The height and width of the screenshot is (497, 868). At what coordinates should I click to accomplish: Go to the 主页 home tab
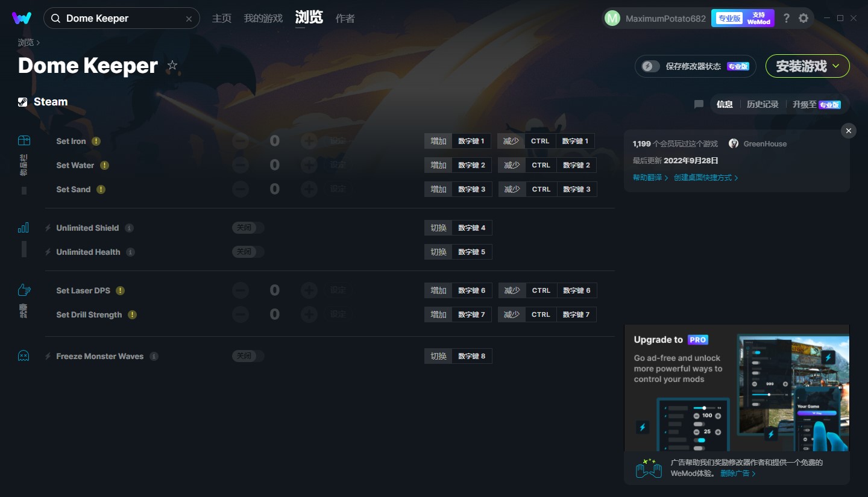222,18
